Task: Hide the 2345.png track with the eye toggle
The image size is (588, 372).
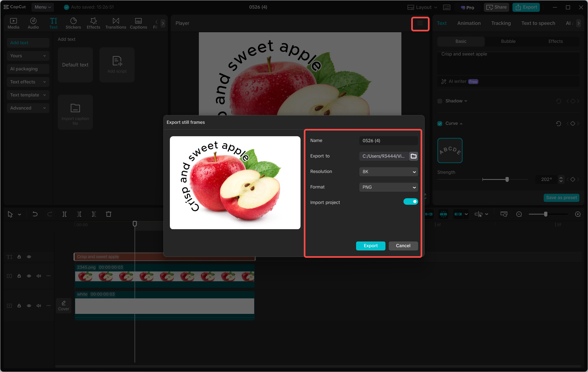Action: coord(29,276)
